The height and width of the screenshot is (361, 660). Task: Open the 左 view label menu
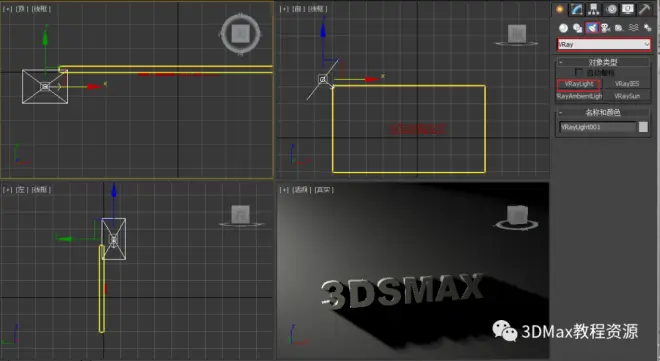click(x=21, y=190)
